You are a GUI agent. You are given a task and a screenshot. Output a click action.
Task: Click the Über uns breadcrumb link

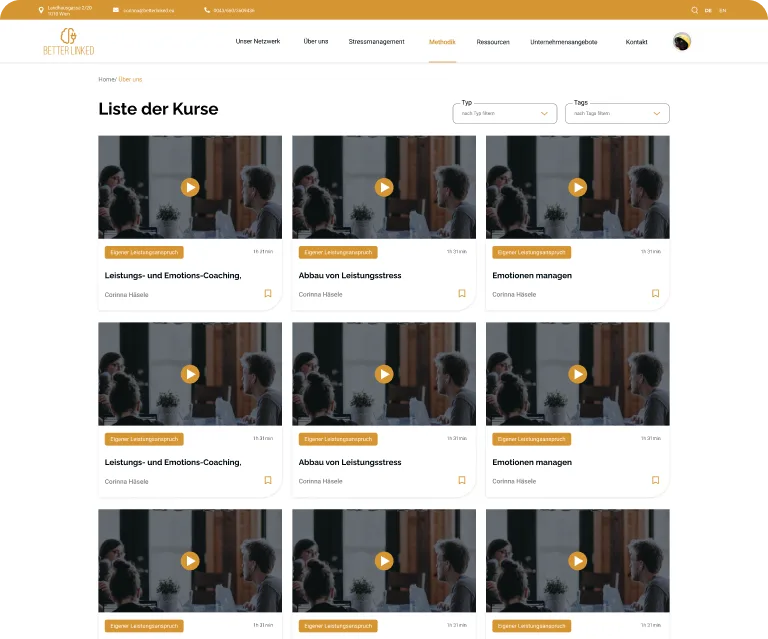(x=130, y=79)
